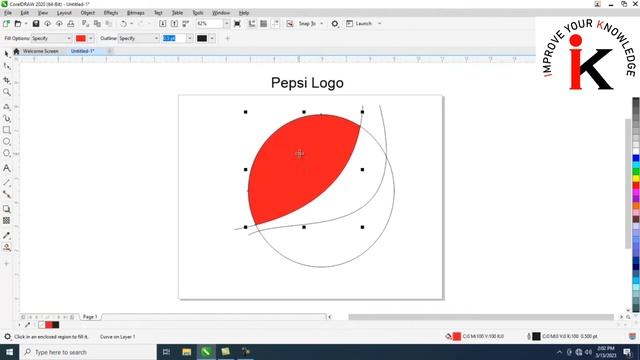Image resolution: width=640 pixels, height=360 pixels.
Task: Click the Export icon
Action: [174, 24]
